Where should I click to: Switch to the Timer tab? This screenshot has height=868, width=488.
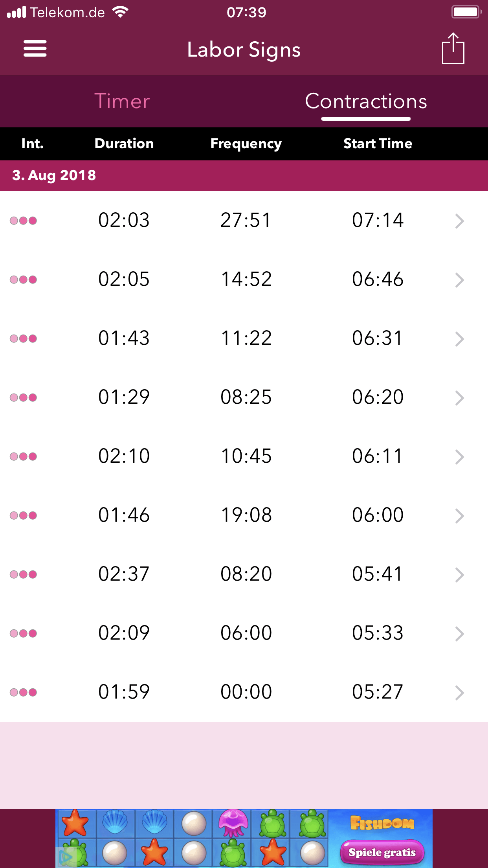coord(122,101)
